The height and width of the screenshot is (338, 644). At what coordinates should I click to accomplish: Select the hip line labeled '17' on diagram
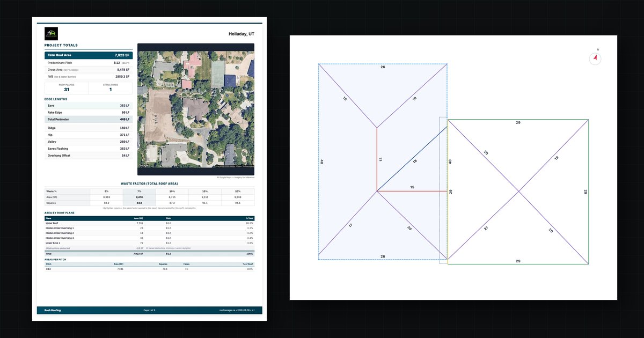348,223
